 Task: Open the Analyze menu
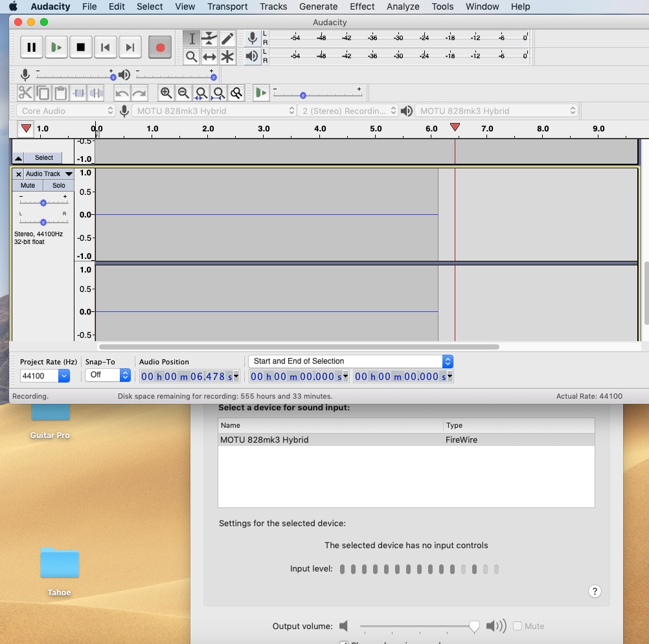(x=403, y=6)
